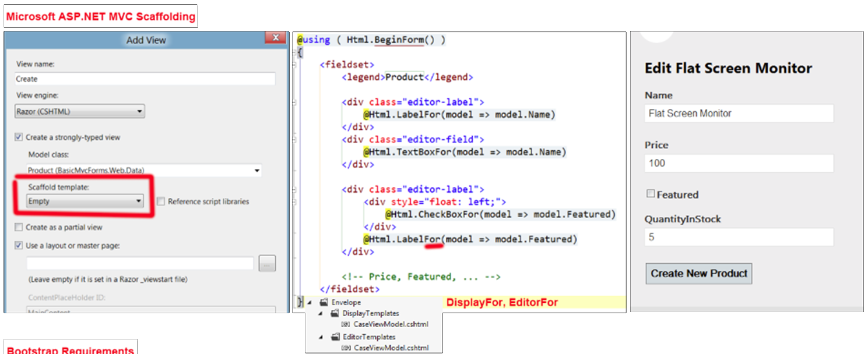Uncheck Use a layout or master page
This screenshot has width=868, height=354.
point(19,245)
